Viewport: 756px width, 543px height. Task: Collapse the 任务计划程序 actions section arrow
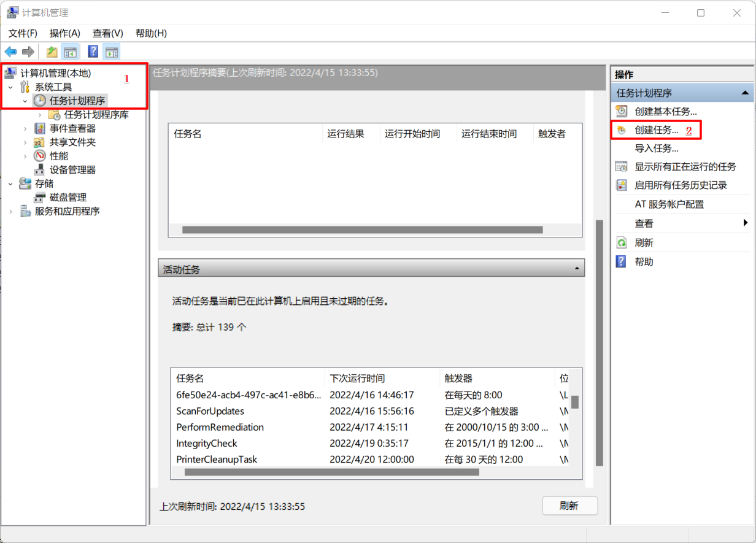point(745,93)
